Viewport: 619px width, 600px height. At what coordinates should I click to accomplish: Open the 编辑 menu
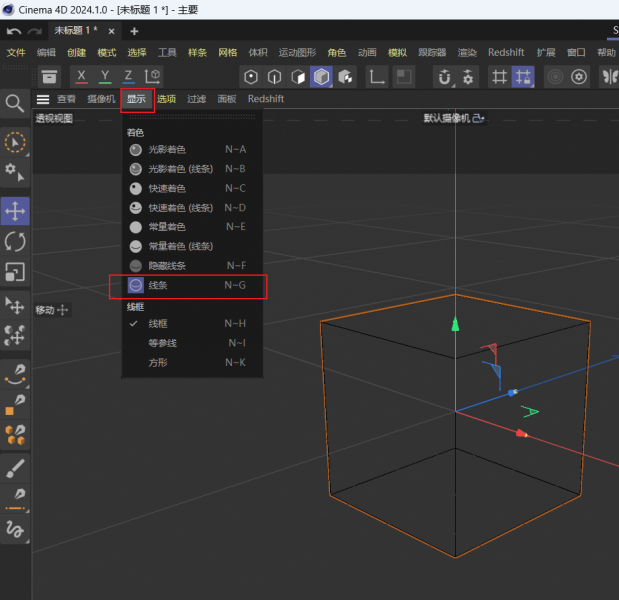[x=46, y=52]
